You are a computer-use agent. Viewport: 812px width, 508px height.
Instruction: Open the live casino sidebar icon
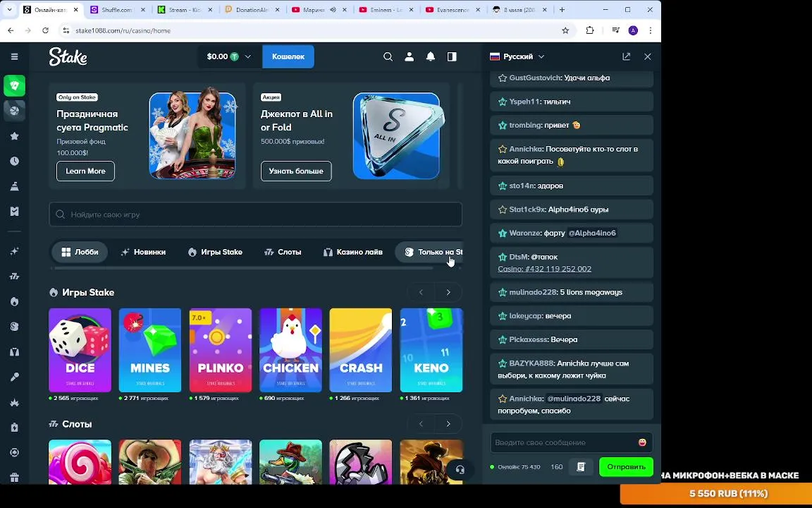coord(15,352)
